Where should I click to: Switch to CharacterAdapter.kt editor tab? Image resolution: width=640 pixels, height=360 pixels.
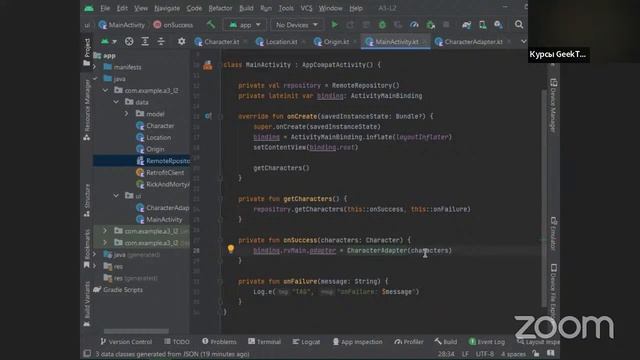(473, 42)
